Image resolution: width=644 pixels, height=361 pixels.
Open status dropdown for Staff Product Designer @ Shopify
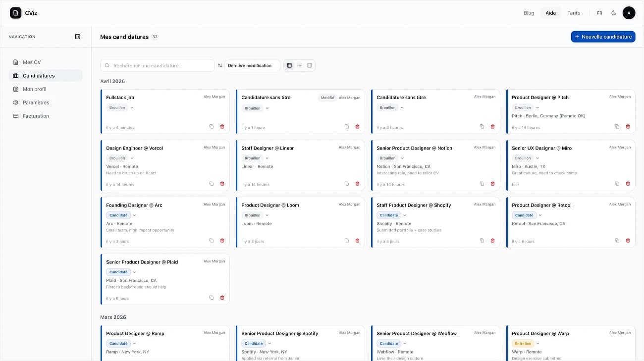[392, 215]
